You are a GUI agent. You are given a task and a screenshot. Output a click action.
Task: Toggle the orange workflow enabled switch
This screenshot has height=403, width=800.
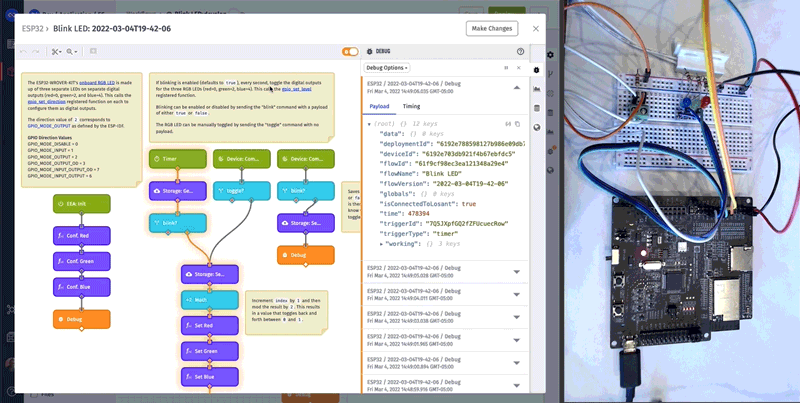click(x=350, y=52)
